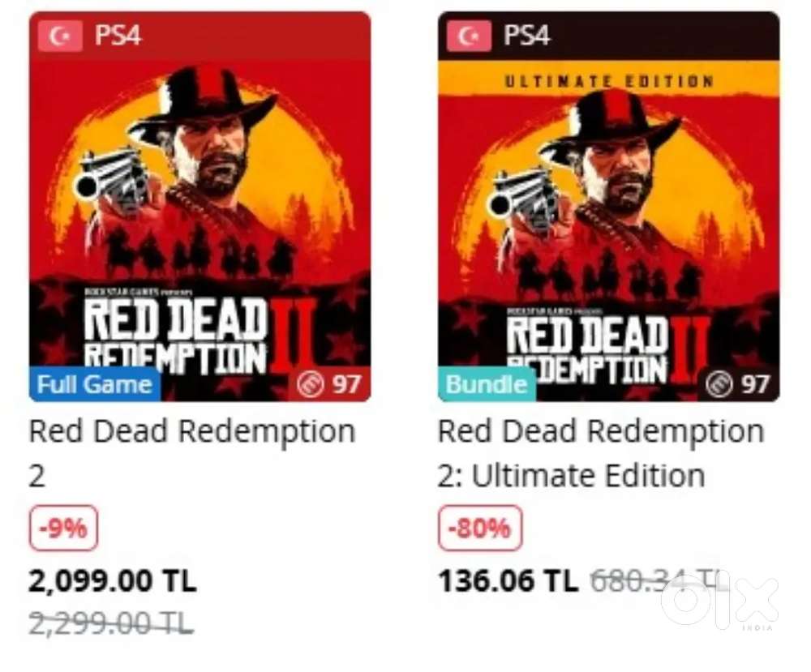This screenshot has width=811, height=672.
Task: Click the OLX India watermark logo
Action: (x=719, y=601)
